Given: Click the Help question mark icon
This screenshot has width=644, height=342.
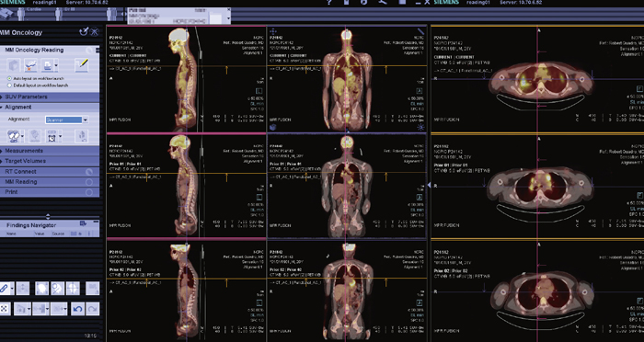Looking at the screenshot, I should point(329,3).
